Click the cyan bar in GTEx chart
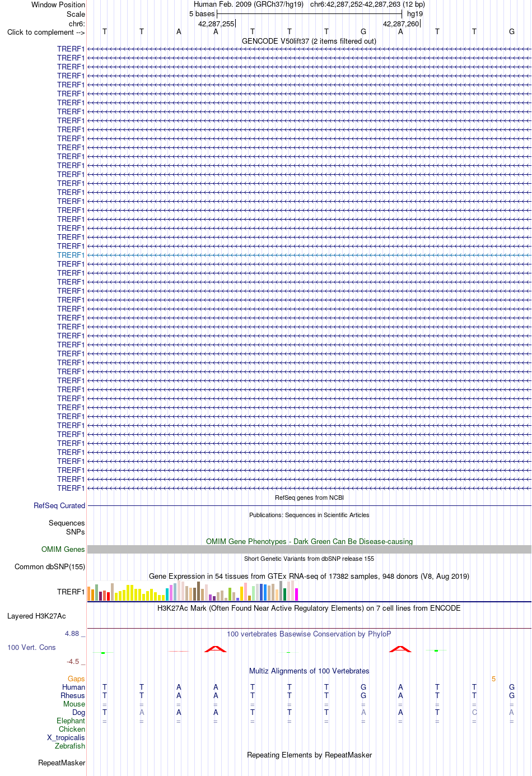This screenshot has width=532, height=776. [167, 594]
